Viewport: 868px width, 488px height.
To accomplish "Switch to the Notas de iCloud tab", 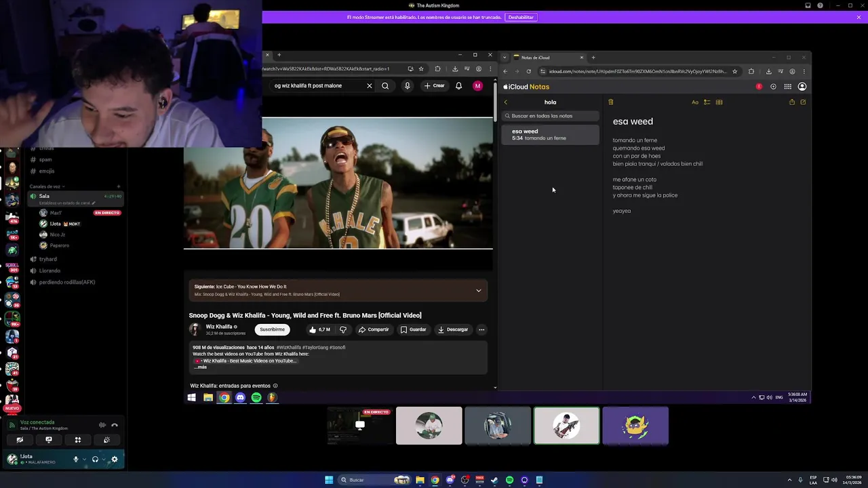I will 548,58.
